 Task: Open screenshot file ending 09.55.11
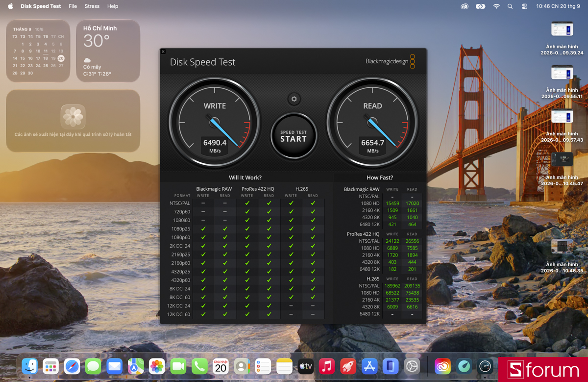coord(562,82)
